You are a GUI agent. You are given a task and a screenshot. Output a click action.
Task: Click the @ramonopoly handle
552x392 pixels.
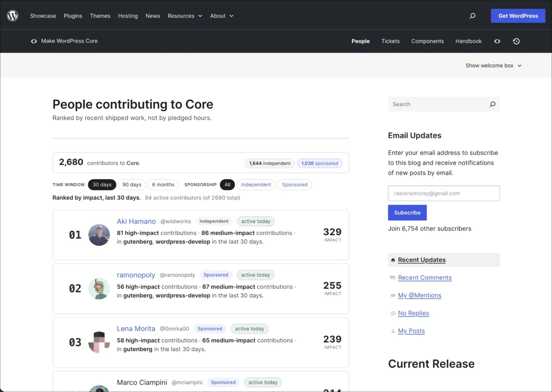(x=178, y=275)
